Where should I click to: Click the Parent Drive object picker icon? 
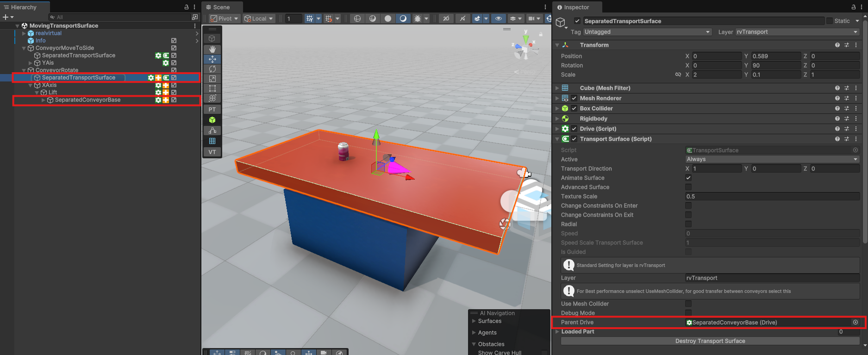click(855, 322)
